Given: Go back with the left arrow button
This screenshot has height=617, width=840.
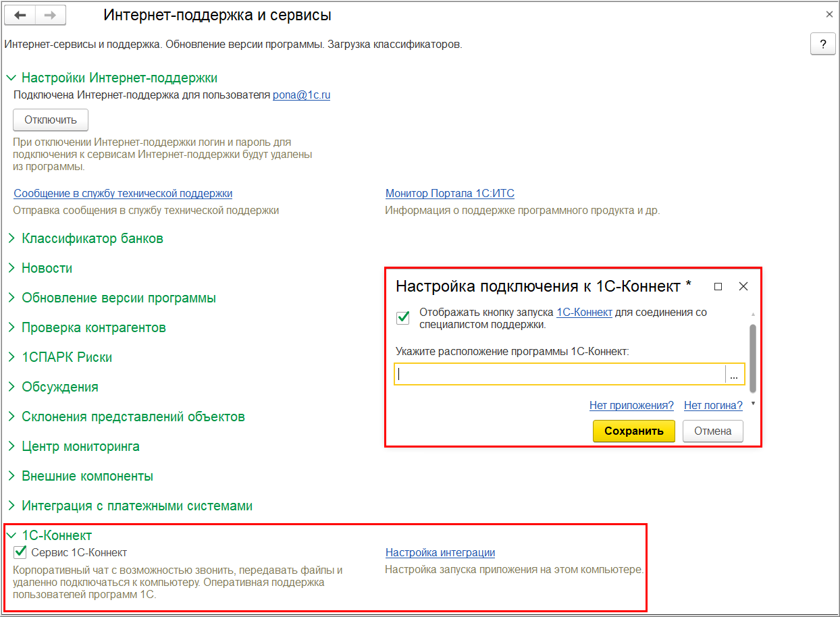Looking at the screenshot, I should click(x=21, y=15).
